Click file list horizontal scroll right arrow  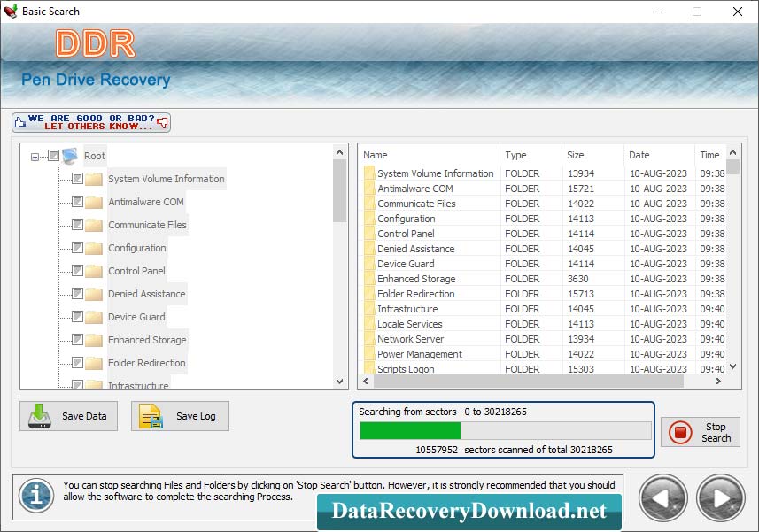click(718, 382)
